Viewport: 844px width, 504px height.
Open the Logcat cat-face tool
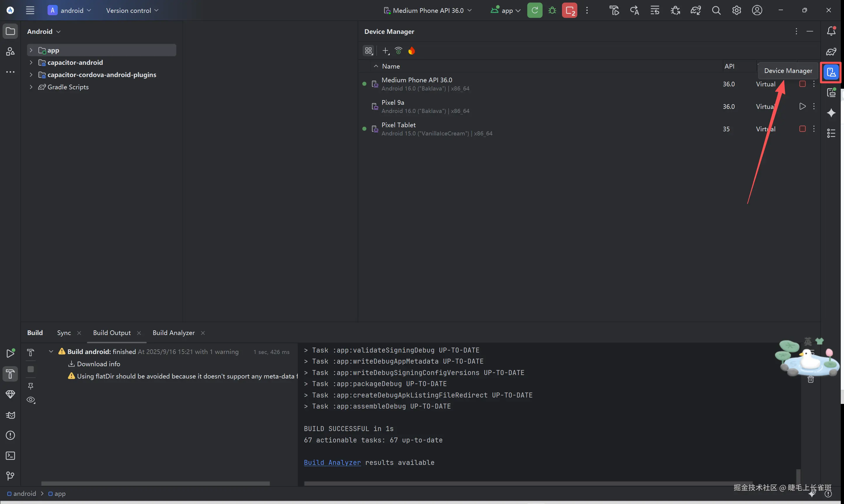pos(10,415)
